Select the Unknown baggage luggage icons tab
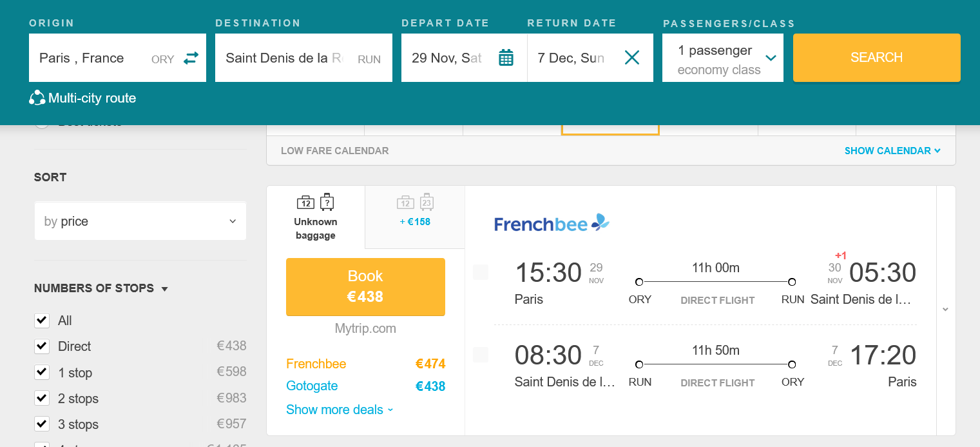980x447 pixels. (316, 217)
